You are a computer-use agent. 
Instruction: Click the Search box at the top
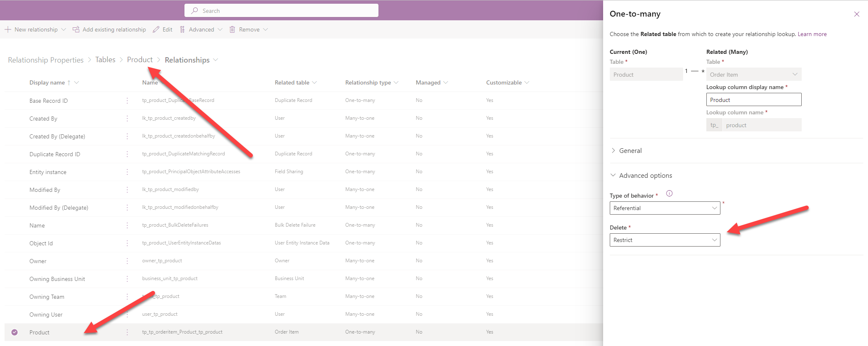(x=281, y=11)
